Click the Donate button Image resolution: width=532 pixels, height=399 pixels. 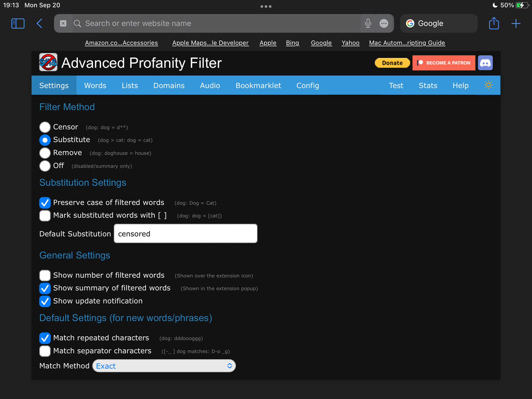(392, 63)
